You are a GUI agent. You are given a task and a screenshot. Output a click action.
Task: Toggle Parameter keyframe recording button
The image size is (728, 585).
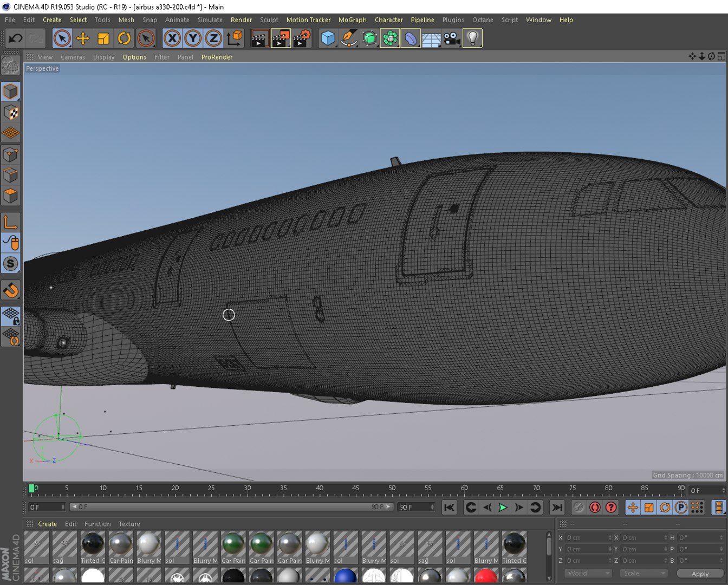(681, 507)
